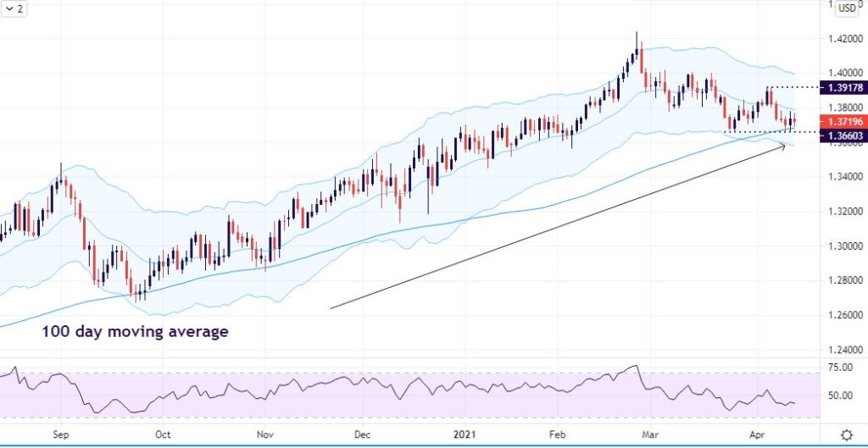Click the Dec label on time axis
This screenshot has height=448, width=868.
pyautogui.click(x=363, y=434)
